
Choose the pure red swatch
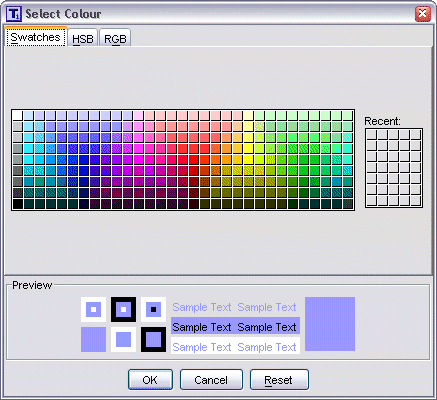[193, 160]
